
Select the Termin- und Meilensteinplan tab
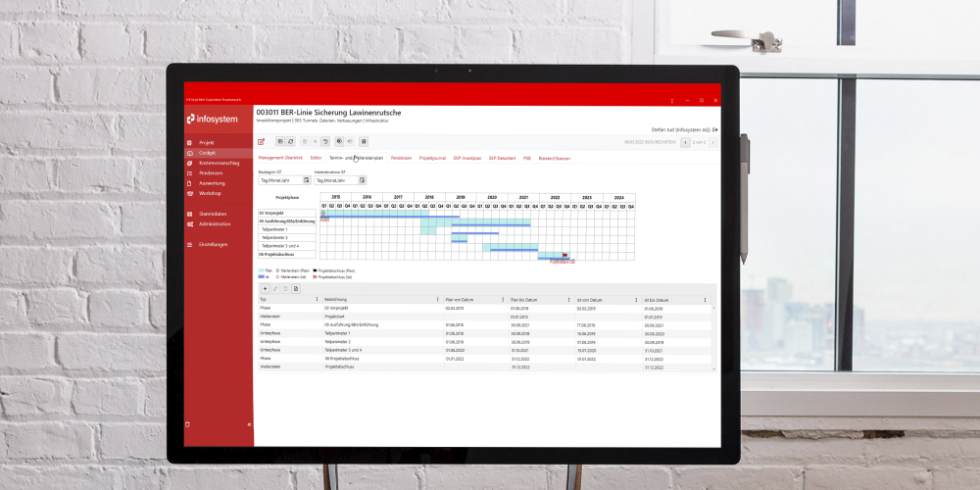coord(357,158)
